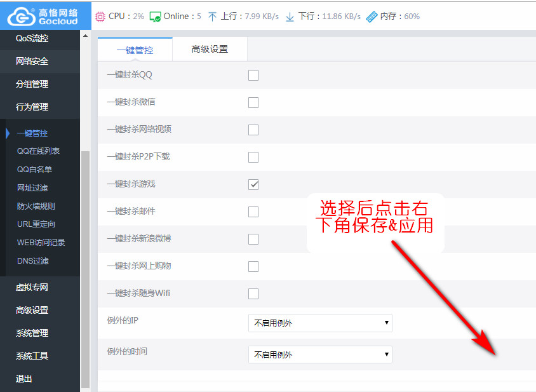
Task: Click the sidebar scrollbar thumb
Action: tap(85, 269)
